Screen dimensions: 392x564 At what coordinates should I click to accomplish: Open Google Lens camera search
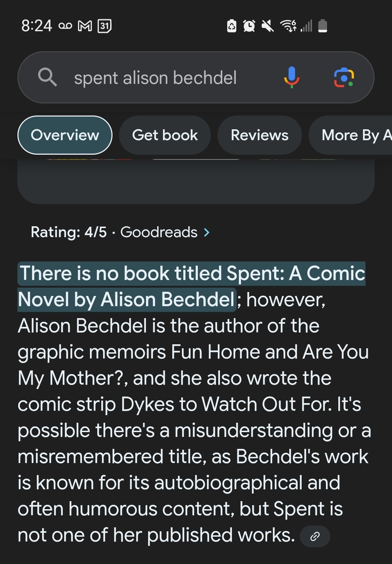tap(344, 77)
